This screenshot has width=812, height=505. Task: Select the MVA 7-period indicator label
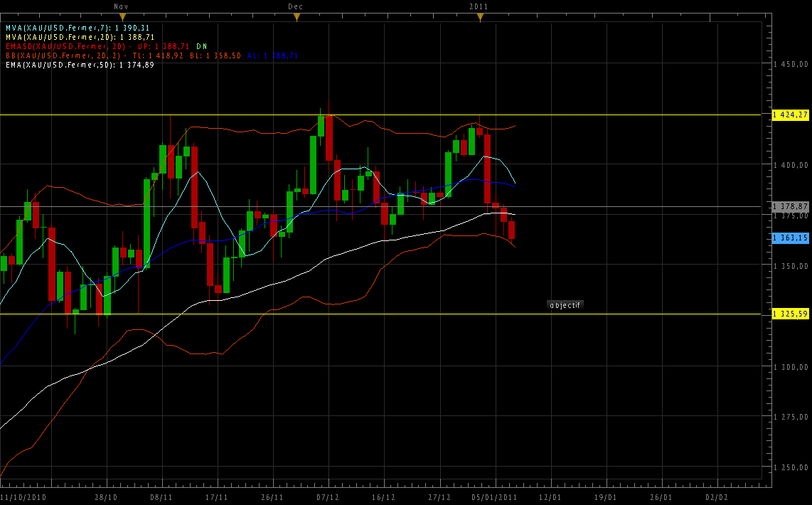pos(77,28)
